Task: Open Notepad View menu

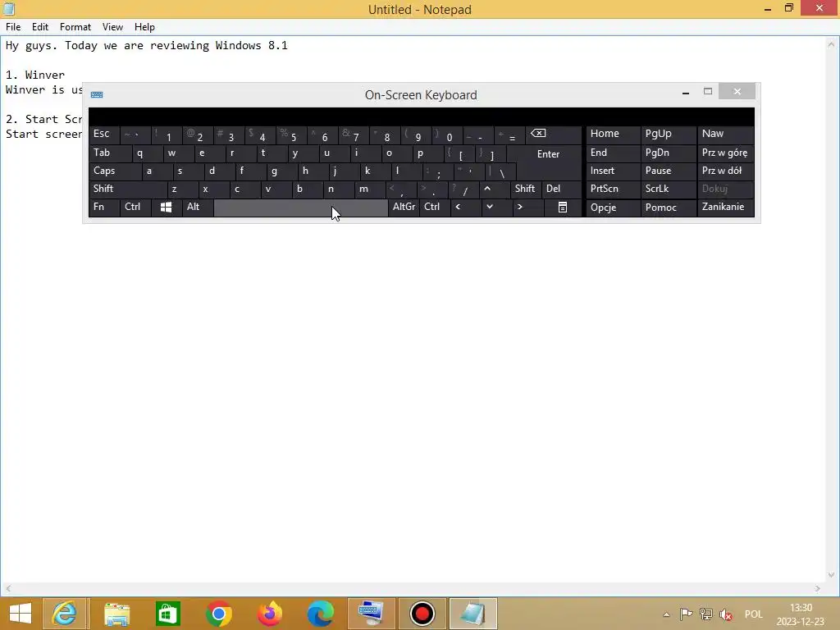Action: click(x=112, y=27)
